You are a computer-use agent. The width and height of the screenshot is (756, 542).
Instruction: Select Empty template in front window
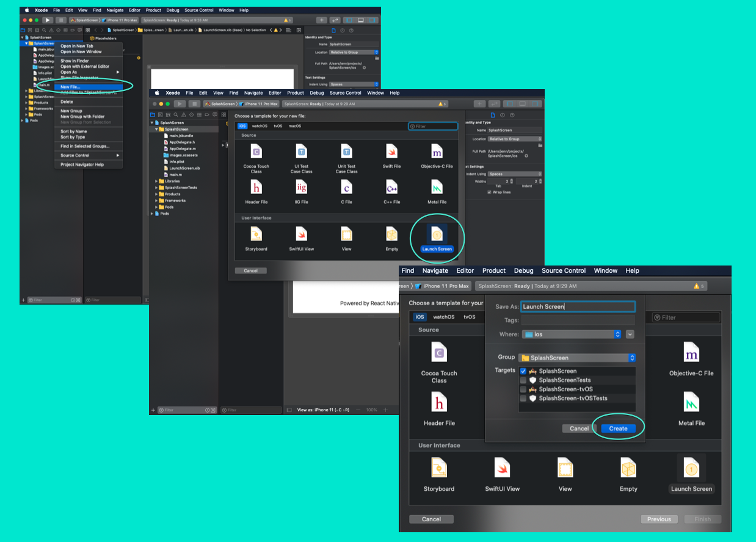click(x=628, y=475)
